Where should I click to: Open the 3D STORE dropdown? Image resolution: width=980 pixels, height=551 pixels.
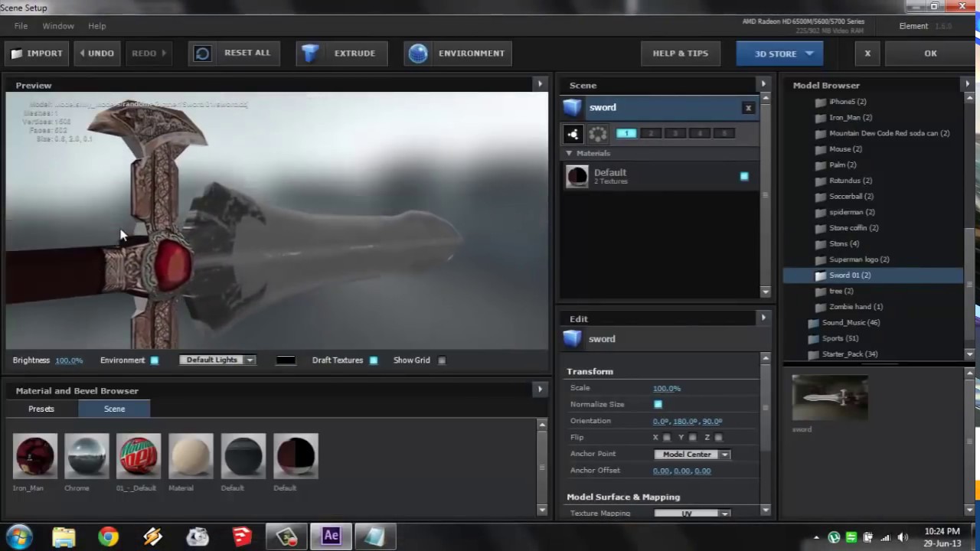[779, 54]
